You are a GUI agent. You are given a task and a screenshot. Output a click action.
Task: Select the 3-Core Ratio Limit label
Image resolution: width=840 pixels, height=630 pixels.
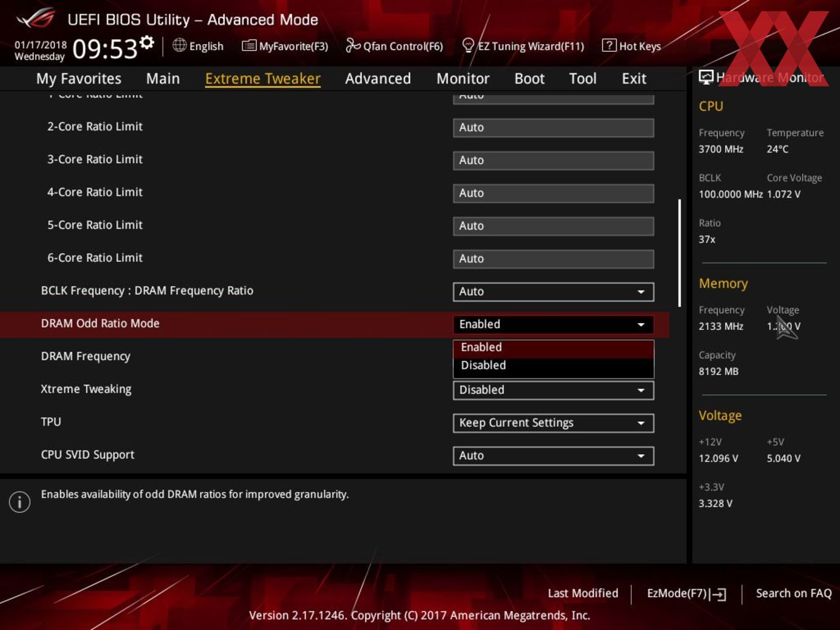(94, 159)
